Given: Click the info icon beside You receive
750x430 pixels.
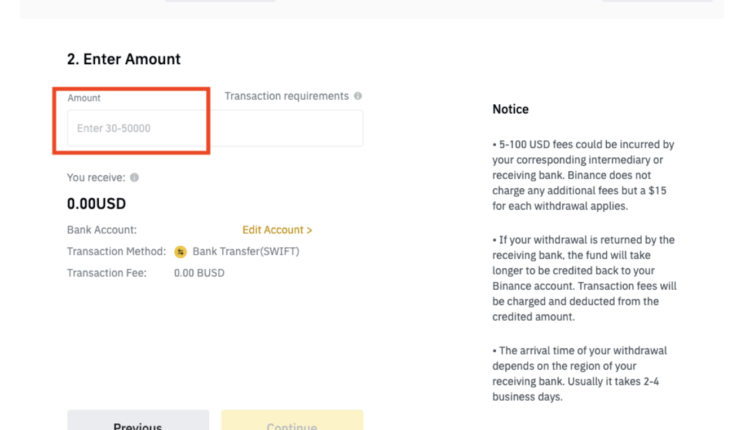Looking at the screenshot, I should [134, 178].
